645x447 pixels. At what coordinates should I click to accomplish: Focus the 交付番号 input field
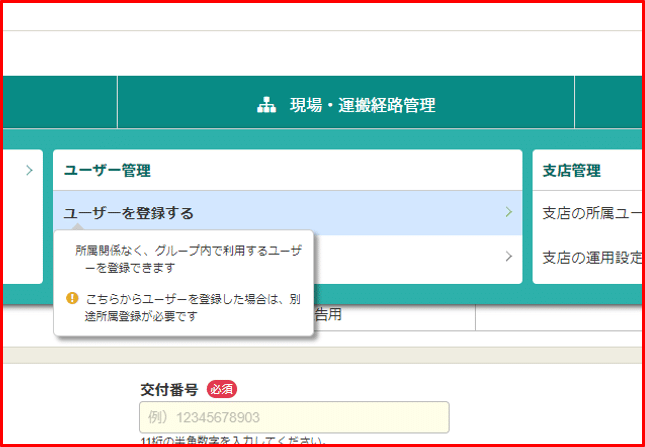pos(294,417)
